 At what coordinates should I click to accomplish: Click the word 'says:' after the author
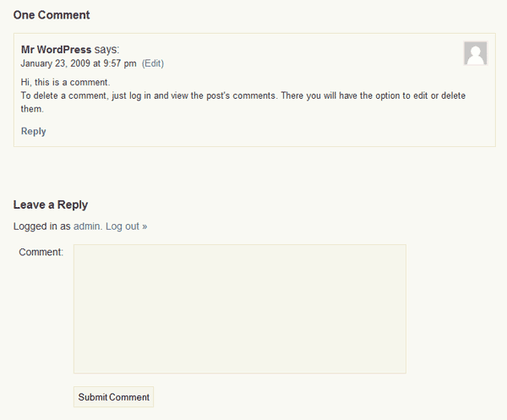click(x=106, y=50)
